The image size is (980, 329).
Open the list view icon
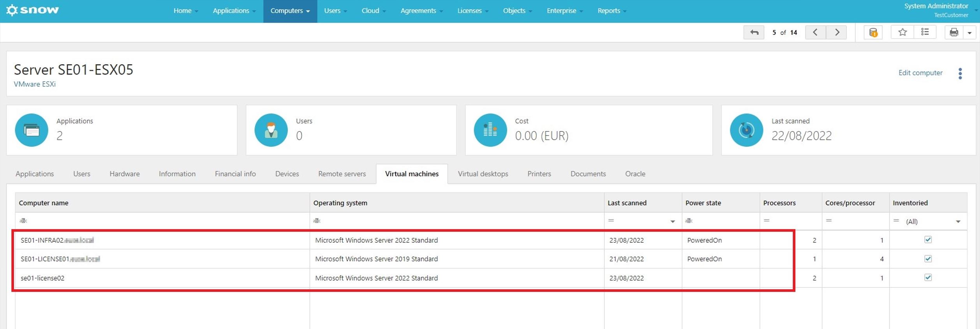tap(925, 32)
